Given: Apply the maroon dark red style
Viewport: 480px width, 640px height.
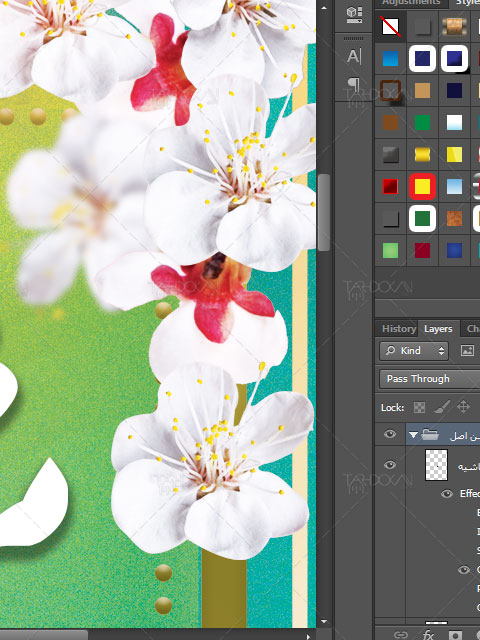Looking at the screenshot, I should [x=422, y=250].
